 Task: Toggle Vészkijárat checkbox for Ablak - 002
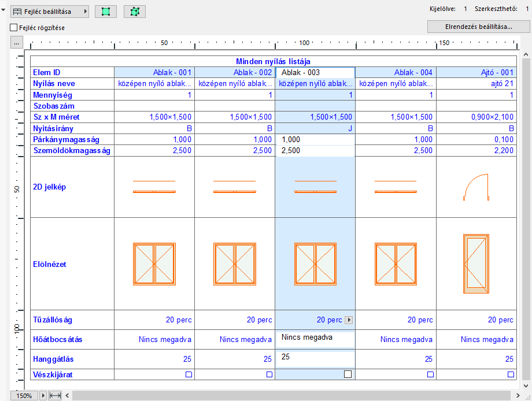coord(269,374)
